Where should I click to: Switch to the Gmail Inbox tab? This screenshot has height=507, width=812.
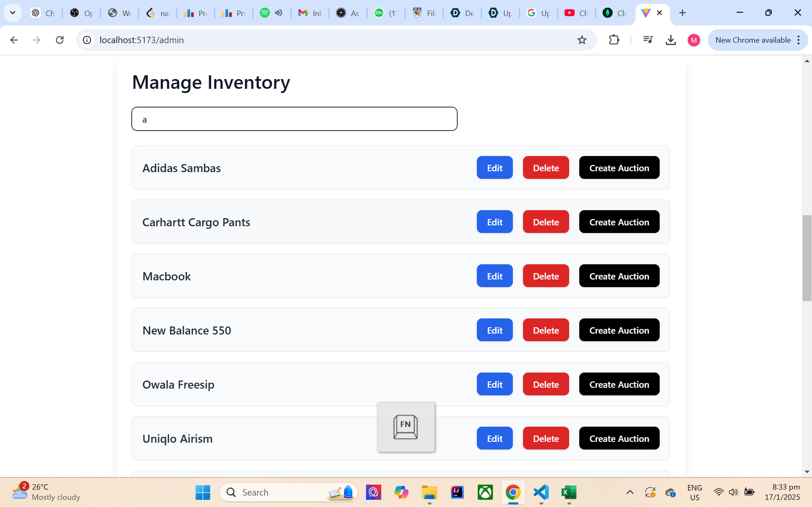(x=310, y=13)
